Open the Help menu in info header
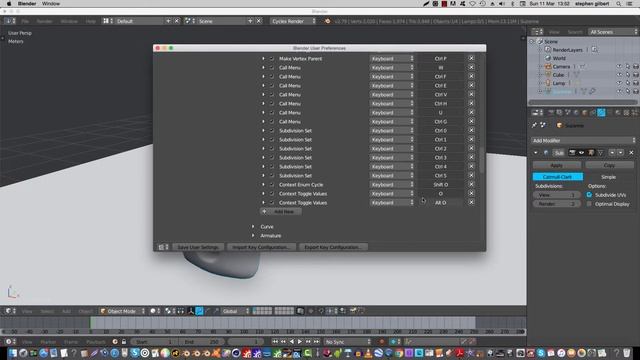The height and width of the screenshot is (360, 640). click(90, 21)
